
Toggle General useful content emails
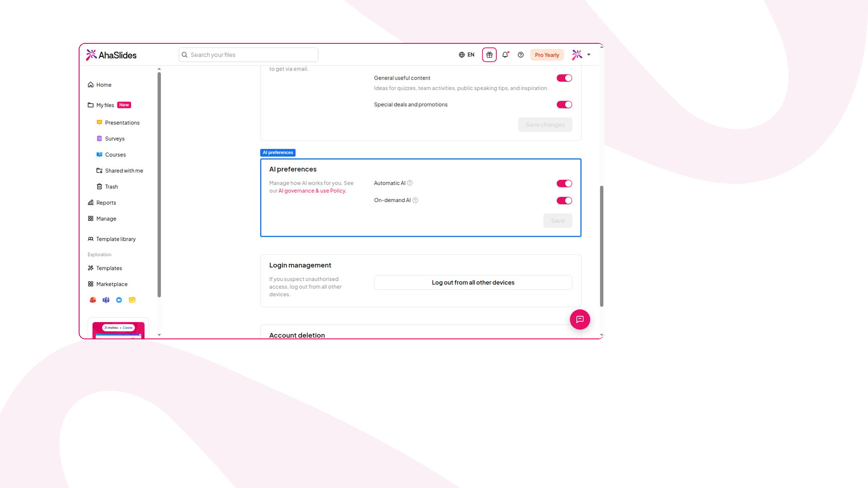click(564, 78)
